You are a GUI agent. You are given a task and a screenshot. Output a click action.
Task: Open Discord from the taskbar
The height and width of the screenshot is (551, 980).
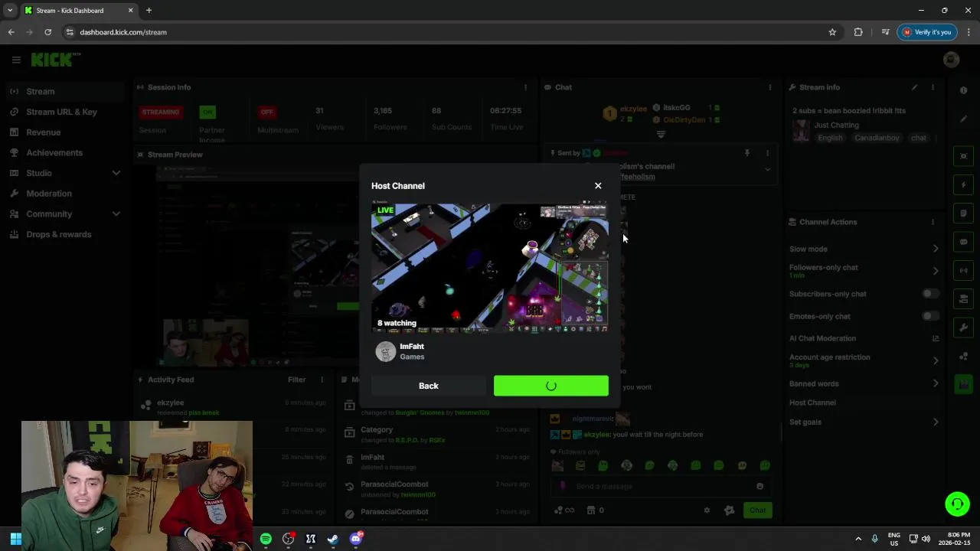point(356,539)
